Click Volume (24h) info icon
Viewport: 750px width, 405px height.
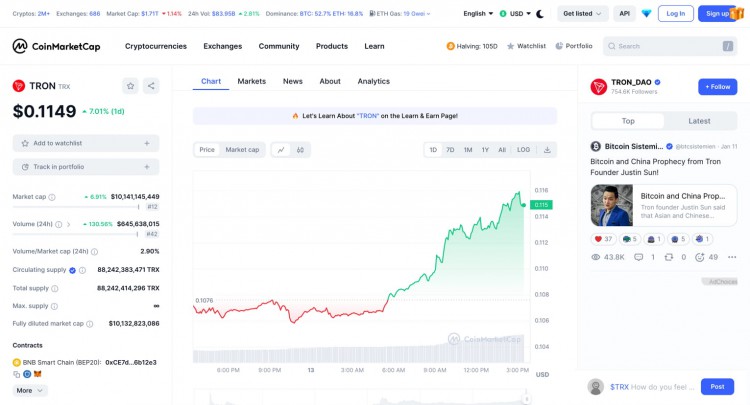point(58,224)
